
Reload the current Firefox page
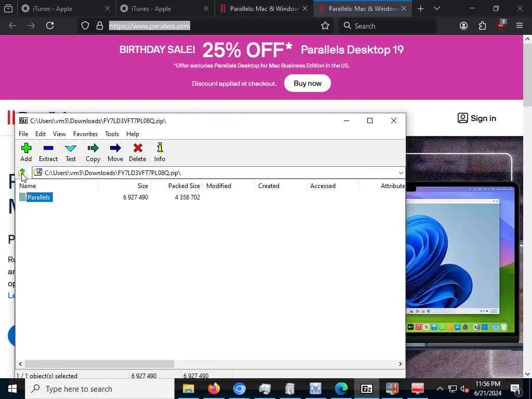(x=50, y=26)
